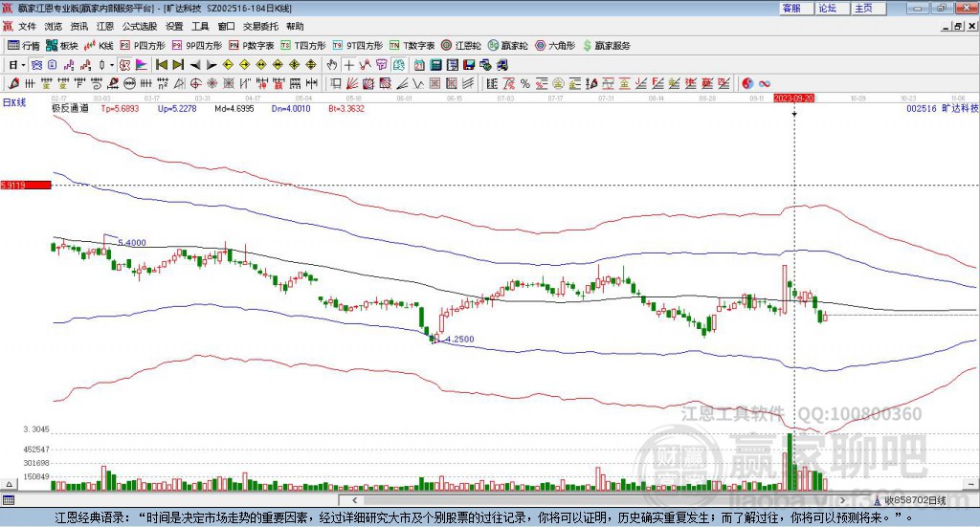
Task: Open the 板块 sector view
Action: click(61, 46)
